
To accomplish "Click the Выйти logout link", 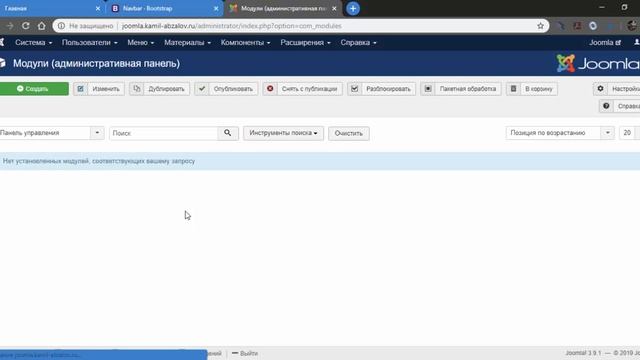I will click(245, 353).
